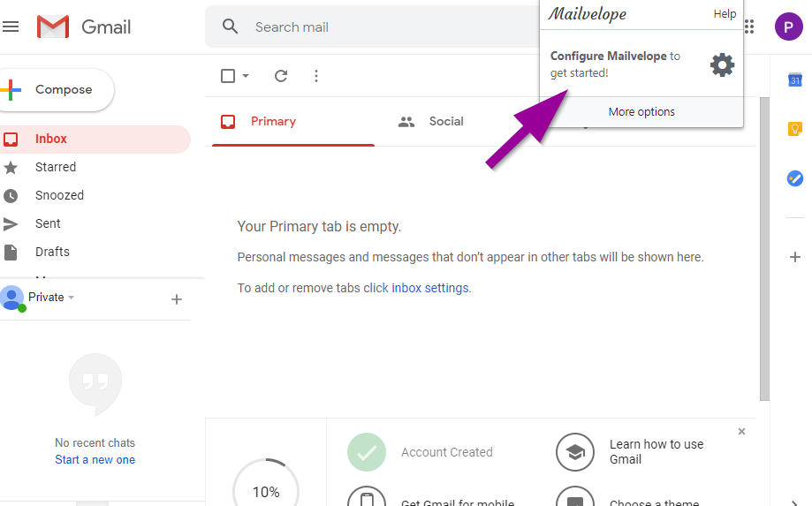The height and width of the screenshot is (506, 812).
Task: Dismiss the setup progress panel
Action: 741,431
